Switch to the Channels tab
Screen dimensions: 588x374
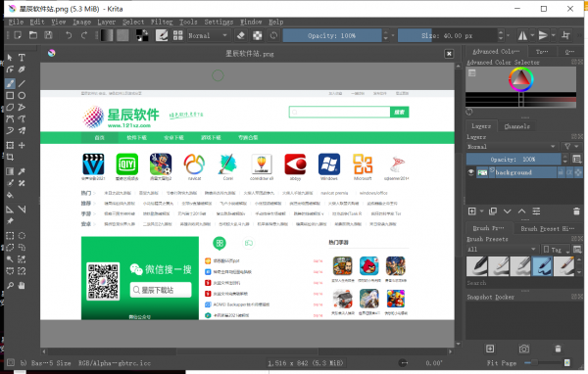click(516, 126)
